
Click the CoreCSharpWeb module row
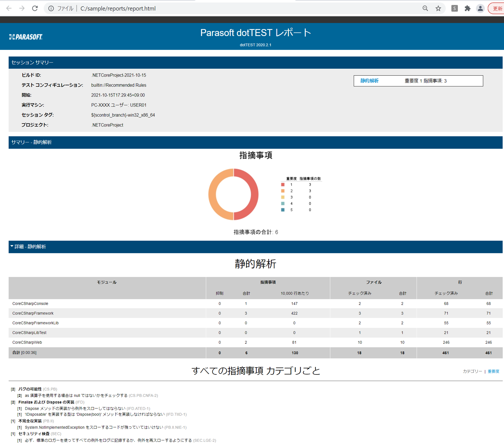[27, 342]
